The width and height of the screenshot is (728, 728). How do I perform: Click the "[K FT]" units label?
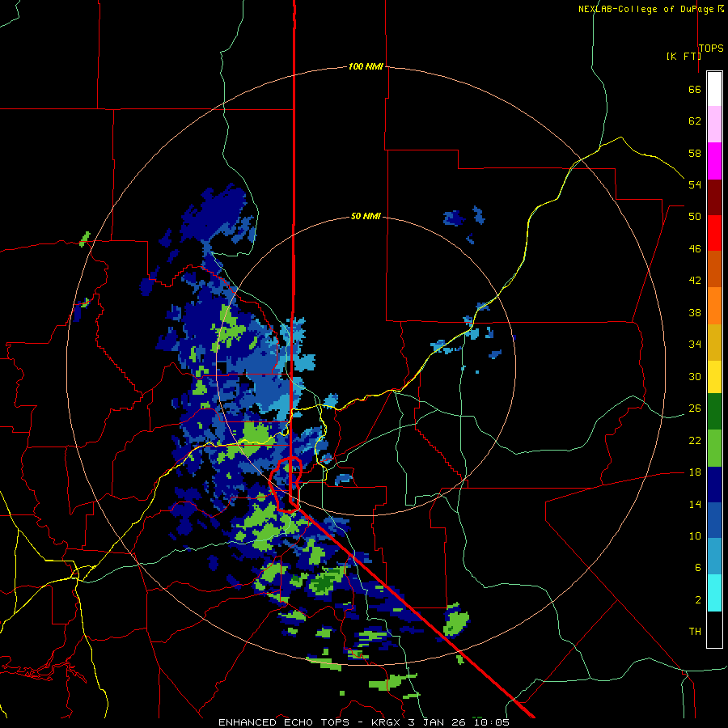(x=684, y=56)
